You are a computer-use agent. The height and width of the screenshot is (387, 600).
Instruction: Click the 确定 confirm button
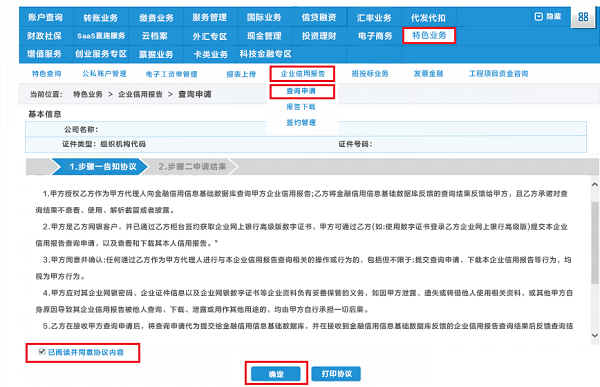(276, 374)
